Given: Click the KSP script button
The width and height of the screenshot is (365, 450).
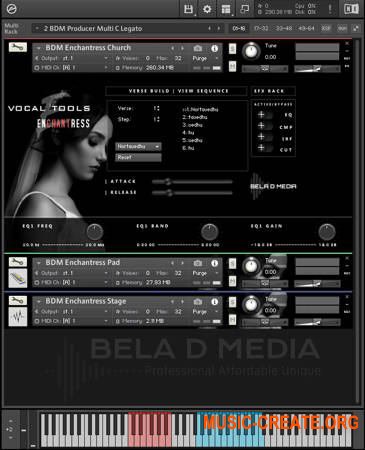Looking at the screenshot, I should [x=326, y=28].
